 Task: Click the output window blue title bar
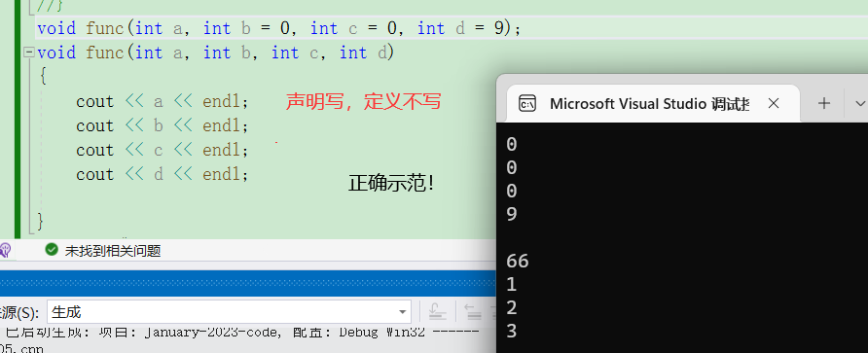click(x=247, y=284)
